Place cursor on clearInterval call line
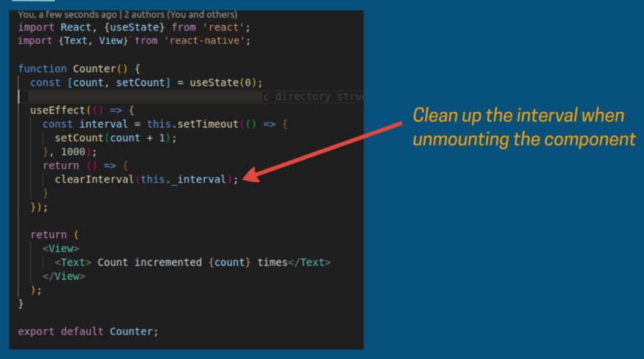This screenshot has height=359, width=644. tap(146, 180)
